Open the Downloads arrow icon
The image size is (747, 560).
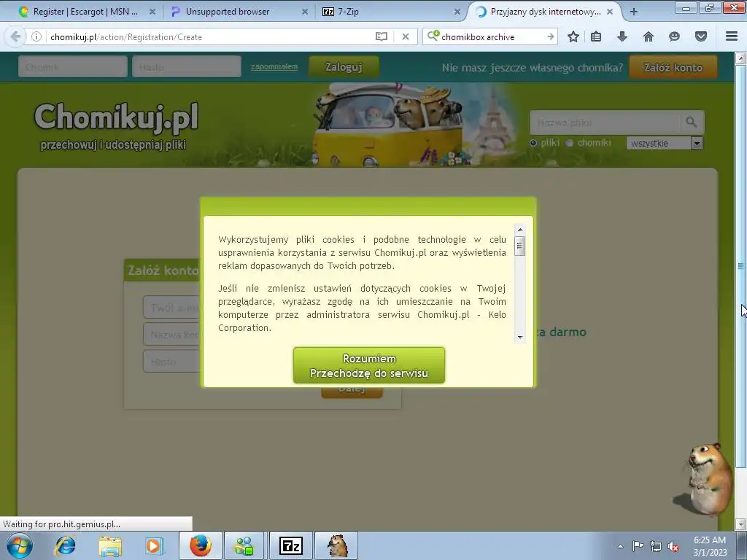tap(622, 36)
